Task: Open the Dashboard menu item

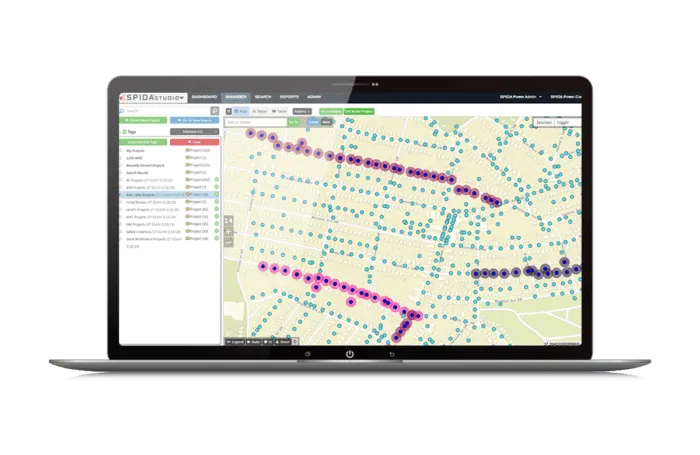Action: [204, 96]
